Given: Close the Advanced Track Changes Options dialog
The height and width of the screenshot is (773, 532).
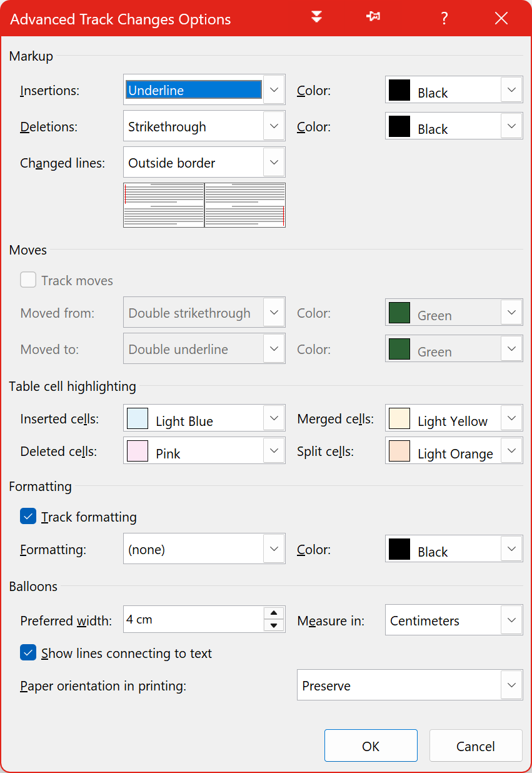Looking at the screenshot, I should (x=501, y=18).
